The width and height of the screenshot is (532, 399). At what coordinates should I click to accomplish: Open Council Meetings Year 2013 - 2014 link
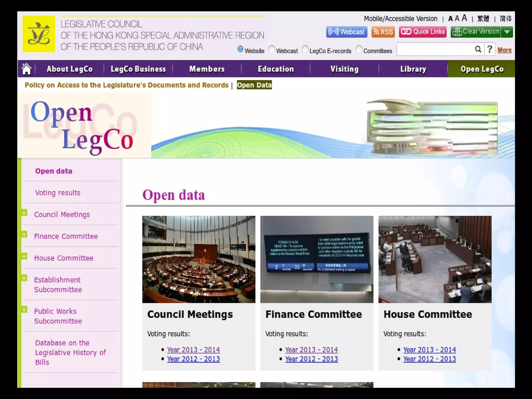click(193, 350)
